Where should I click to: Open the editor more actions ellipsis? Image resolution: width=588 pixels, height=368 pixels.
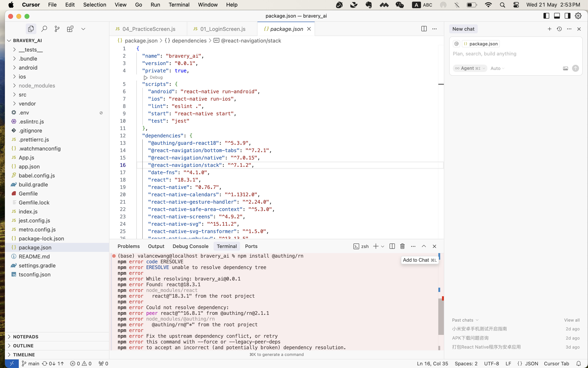click(434, 29)
